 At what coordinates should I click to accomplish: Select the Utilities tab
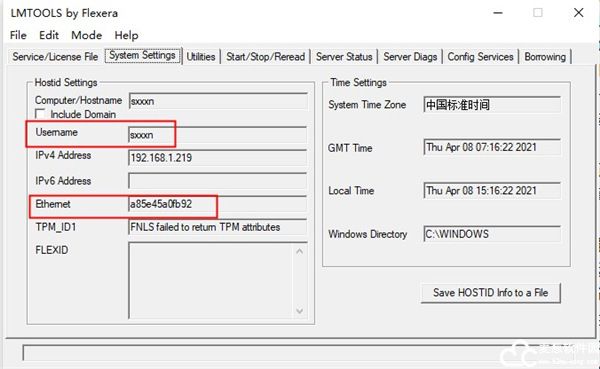point(201,57)
